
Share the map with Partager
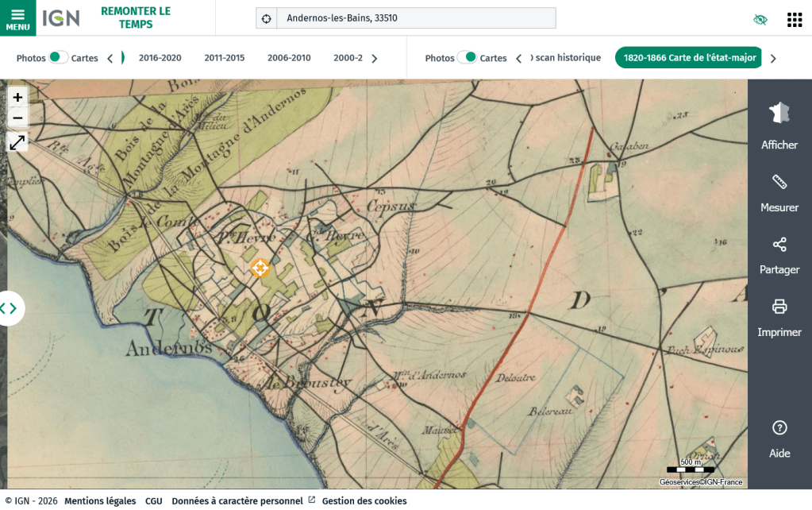coord(779,255)
